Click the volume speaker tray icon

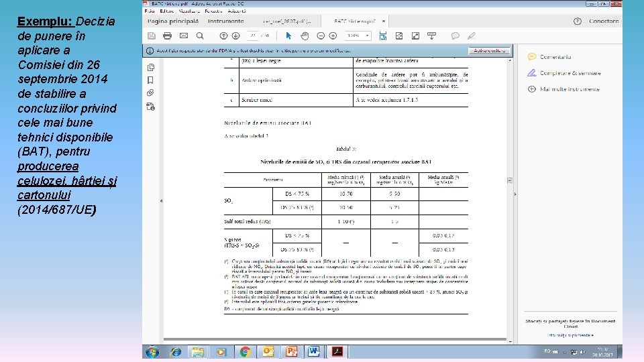[x=582, y=352]
